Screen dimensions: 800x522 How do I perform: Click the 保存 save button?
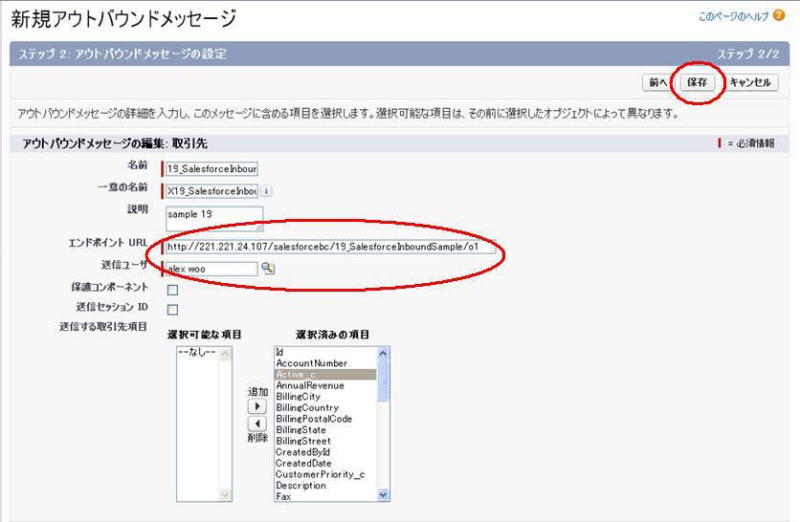(x=698, y=83)
